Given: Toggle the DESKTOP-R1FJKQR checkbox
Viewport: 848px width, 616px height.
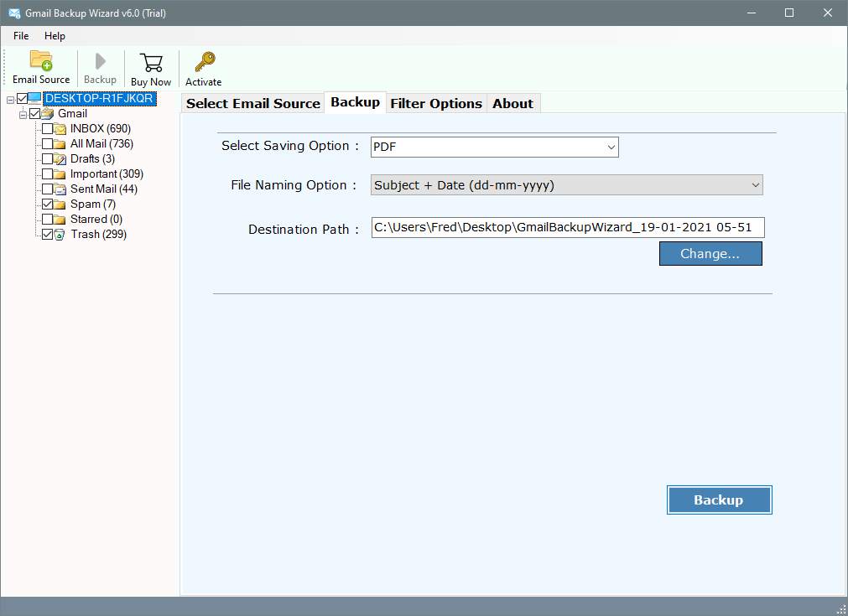Looking at the screenshot, I should point(22,98).
